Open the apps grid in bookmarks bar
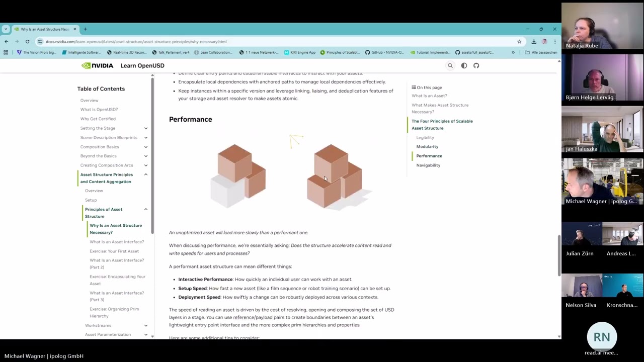 [x=6, y=52]
